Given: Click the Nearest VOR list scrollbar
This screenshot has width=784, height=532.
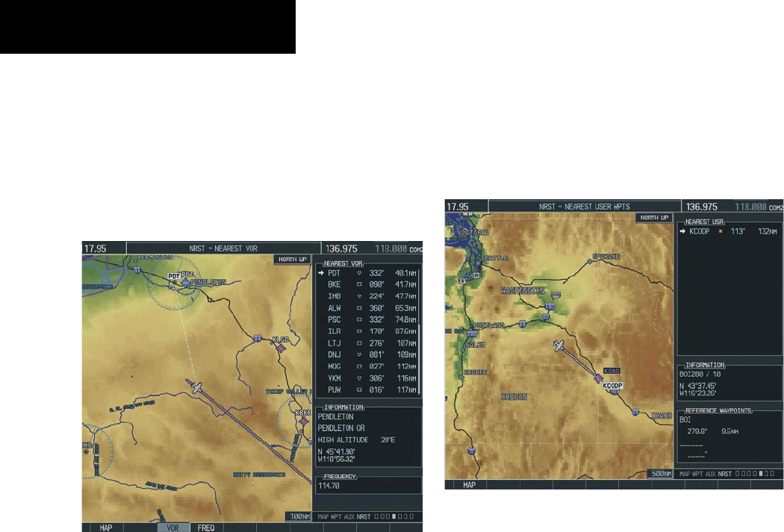Looking at the screenshot, I should pyautogui.click(x=419, y=332).
